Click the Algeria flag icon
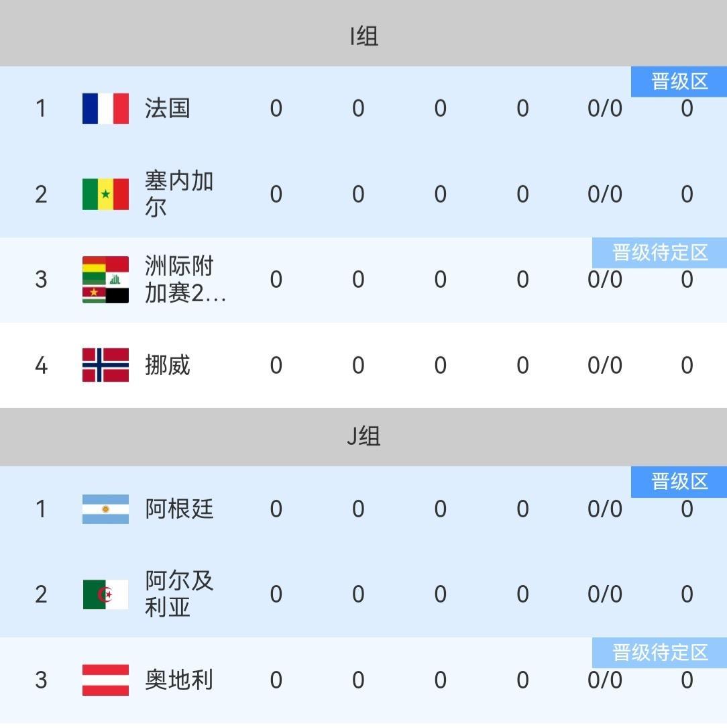This screenshot has height=728, width=727. point(105,594)
